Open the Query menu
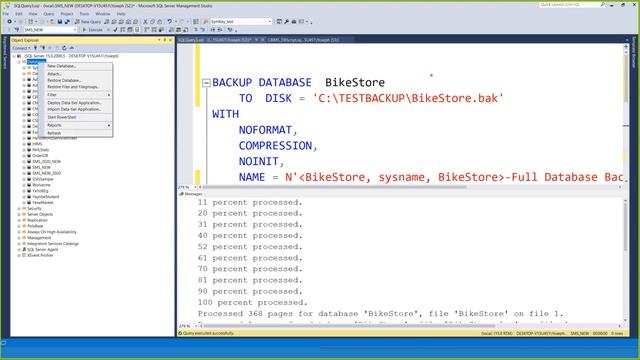The height and width of the screenshot is (360, 640). pyautogui.click(x=49, y=14)
